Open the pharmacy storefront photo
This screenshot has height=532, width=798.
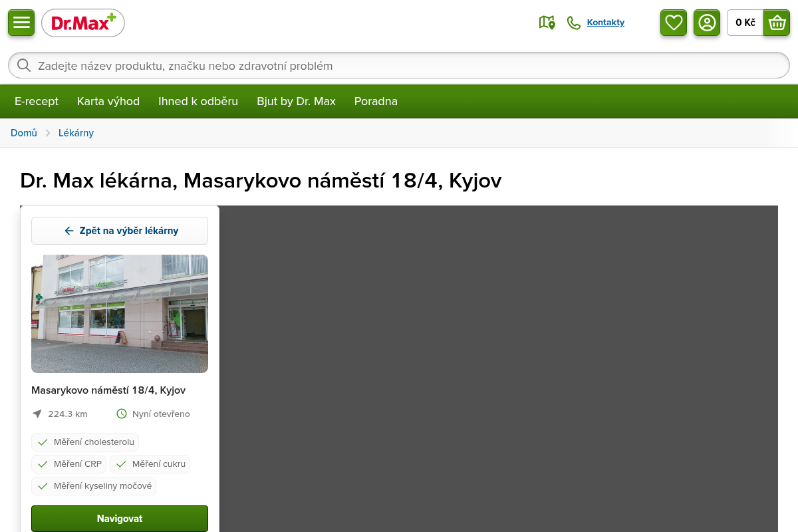tap(120, 314)
